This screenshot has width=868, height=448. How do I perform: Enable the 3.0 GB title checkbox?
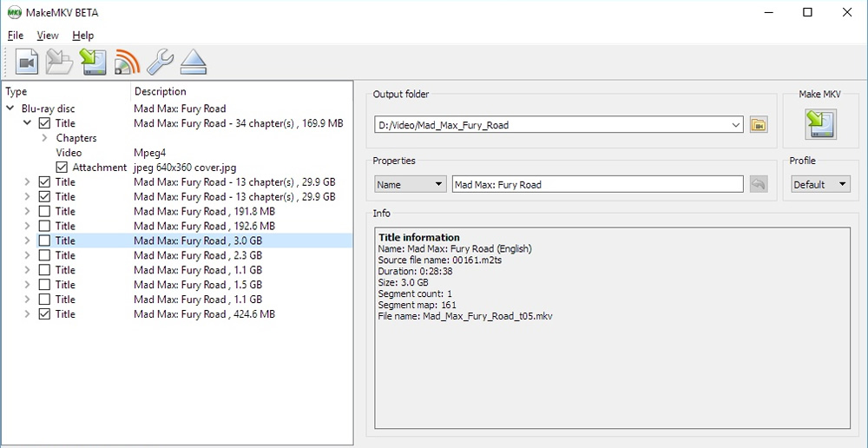point(44,240)
